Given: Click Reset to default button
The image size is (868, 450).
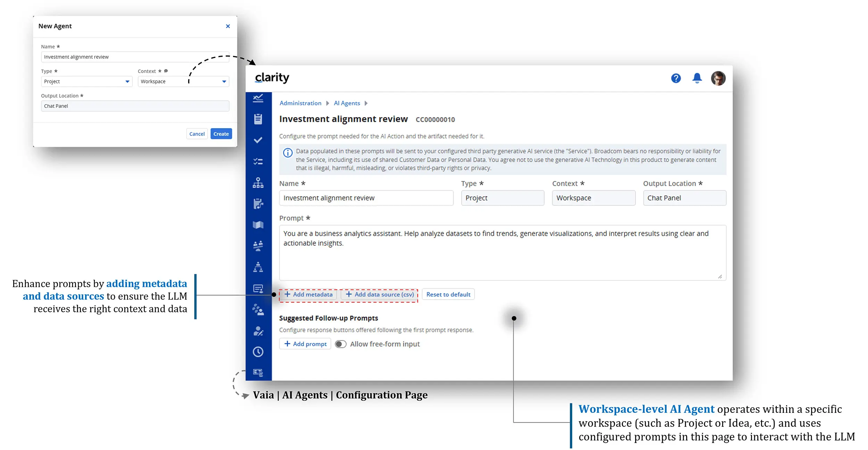Looking at the screenshot, I should pos(448,294).
